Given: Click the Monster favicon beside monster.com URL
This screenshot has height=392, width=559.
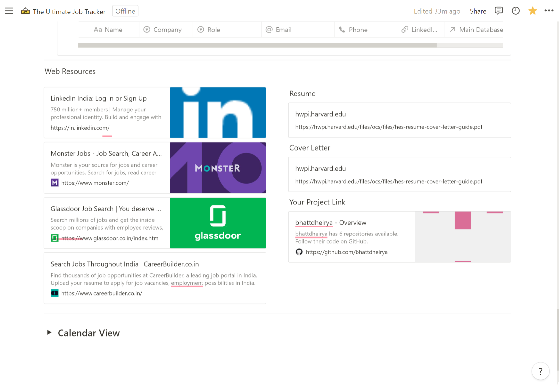Looking at the screenshot, I should point(55,183).
